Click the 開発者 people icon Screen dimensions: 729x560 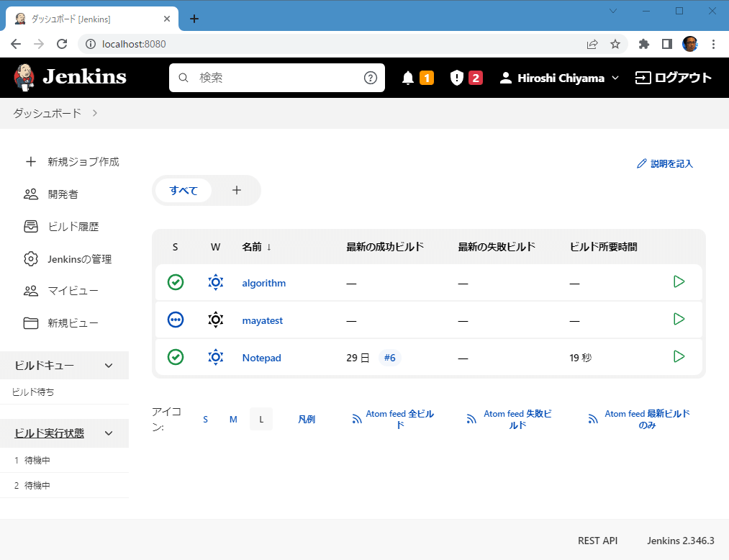click(x=31, y=194)
